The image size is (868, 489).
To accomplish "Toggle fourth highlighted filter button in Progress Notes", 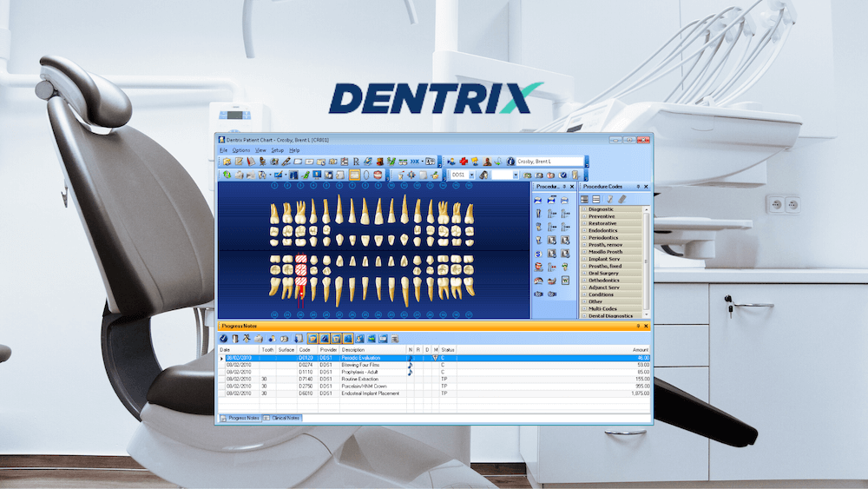I will [348, 339].
